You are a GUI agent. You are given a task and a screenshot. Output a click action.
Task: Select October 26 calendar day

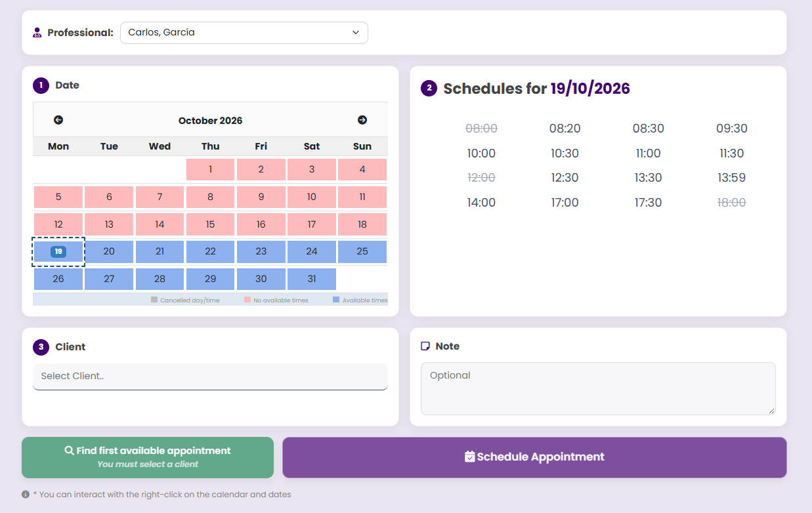point(58,279)
